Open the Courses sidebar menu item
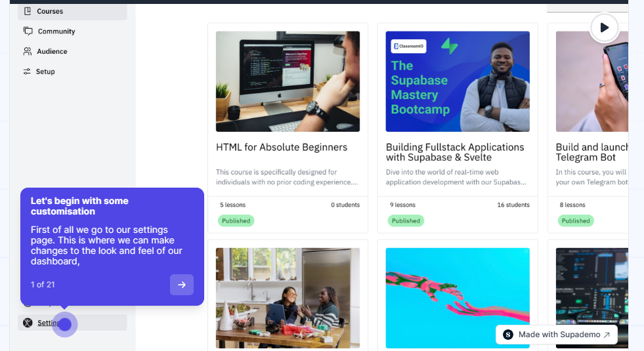The image size is (644, 351). pyautogui.click(x=72, y=12)
